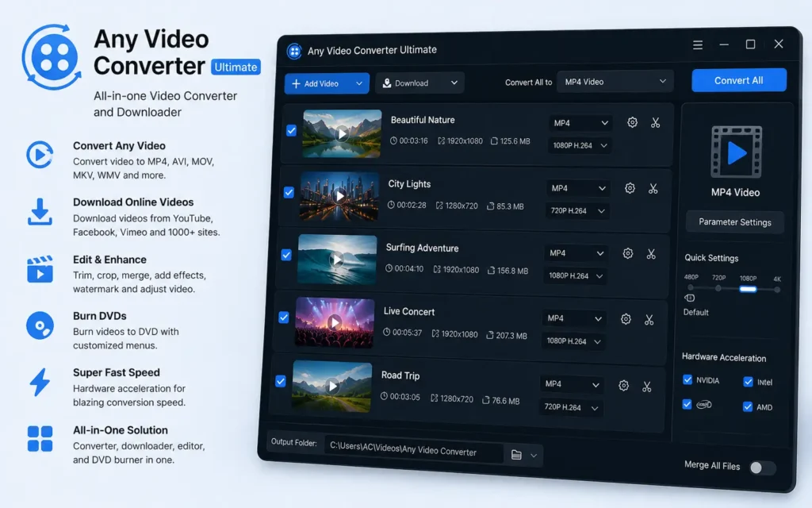Open 720P H.264 dropdown for City Lights
This screenshot has width=812, height=508.
(577, 211)
